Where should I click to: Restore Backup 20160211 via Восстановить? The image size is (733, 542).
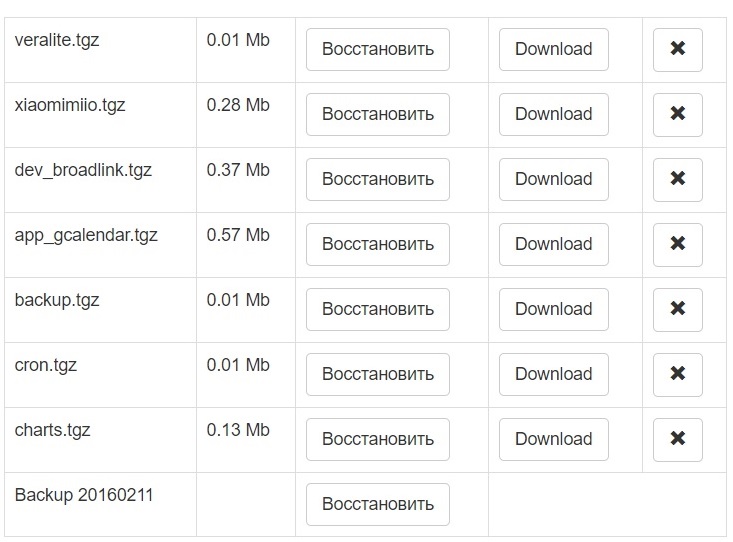point(377,504)
